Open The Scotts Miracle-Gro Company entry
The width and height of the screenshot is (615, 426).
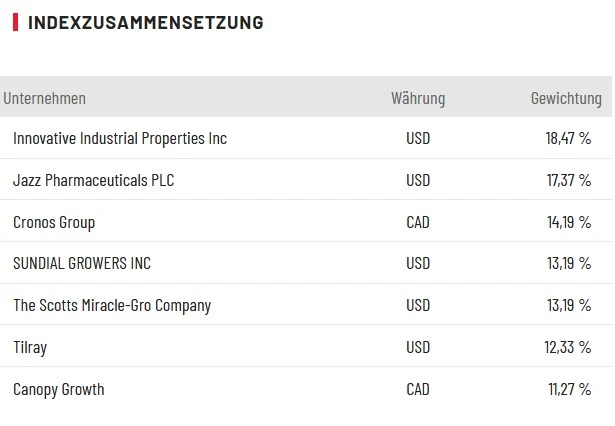pyautogui.click(x=112, y=305)
